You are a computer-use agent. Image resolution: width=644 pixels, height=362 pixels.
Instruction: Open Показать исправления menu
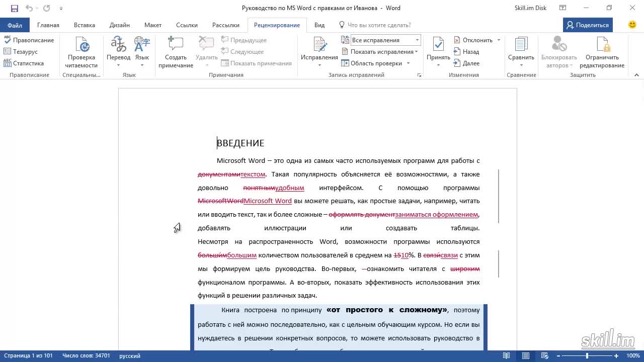click(x=380, y=52)
